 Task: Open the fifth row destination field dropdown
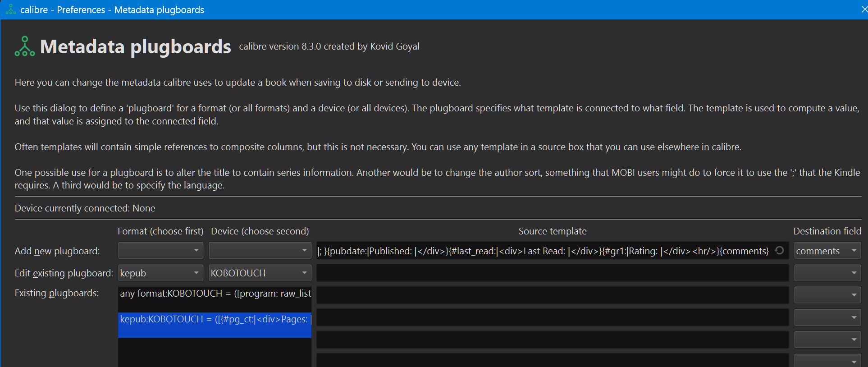coord(827,339)
